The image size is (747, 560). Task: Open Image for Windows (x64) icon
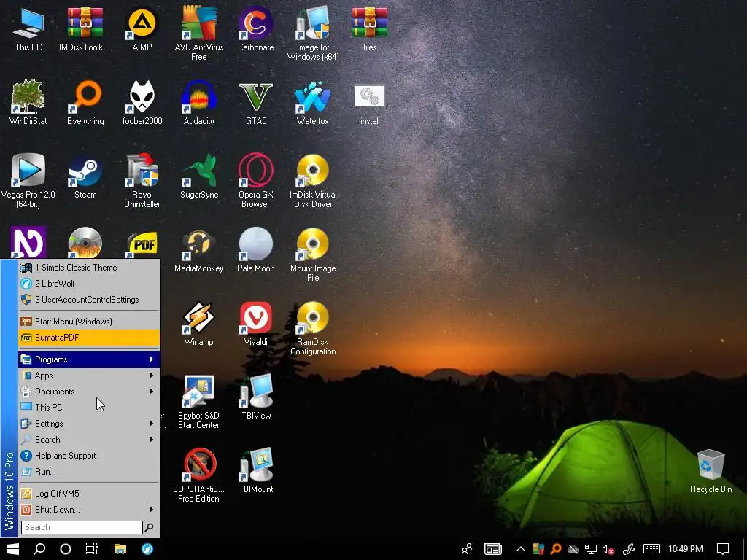click(x=313, y=34)
